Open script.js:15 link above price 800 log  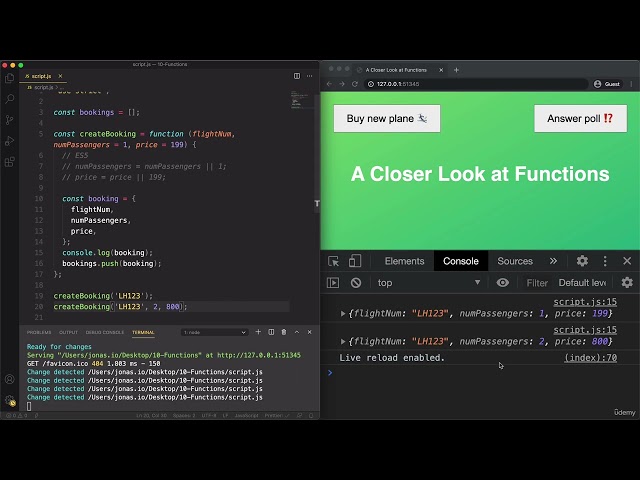pyautogui.click(x=585, y=330)
